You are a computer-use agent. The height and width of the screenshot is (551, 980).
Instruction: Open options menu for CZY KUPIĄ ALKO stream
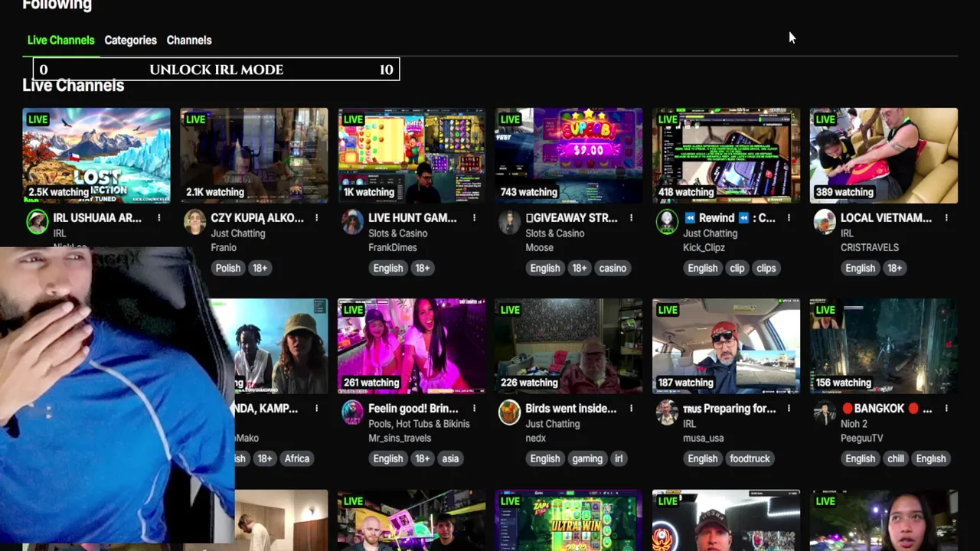tap(316, 218)
